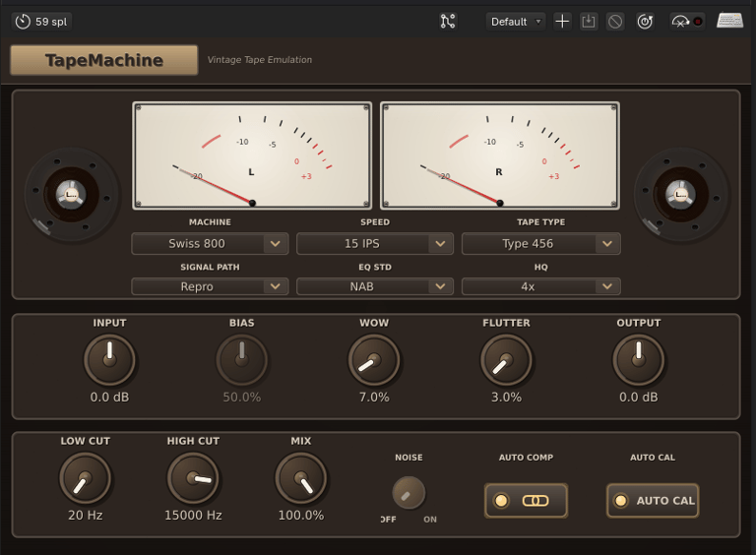Screen dimensions: 756x555
Task: Click the Flutter value 3.0%
Action: pos(506,397)
